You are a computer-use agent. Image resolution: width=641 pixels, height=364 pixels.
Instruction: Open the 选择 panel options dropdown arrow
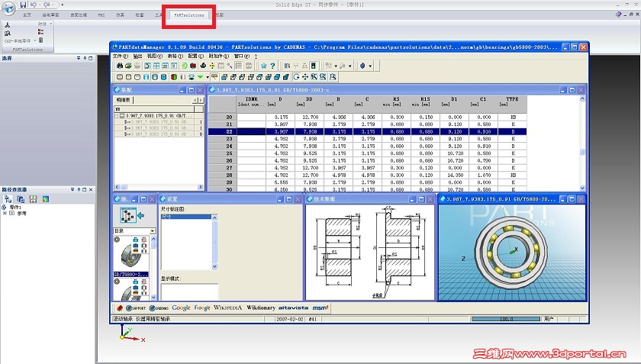(79, 59)
